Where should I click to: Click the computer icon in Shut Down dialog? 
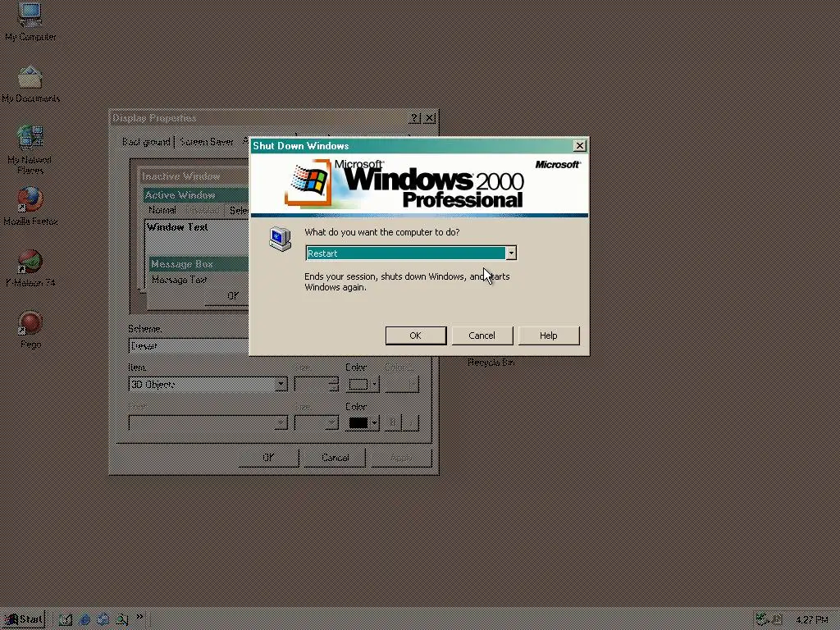[x=280, y=239]
